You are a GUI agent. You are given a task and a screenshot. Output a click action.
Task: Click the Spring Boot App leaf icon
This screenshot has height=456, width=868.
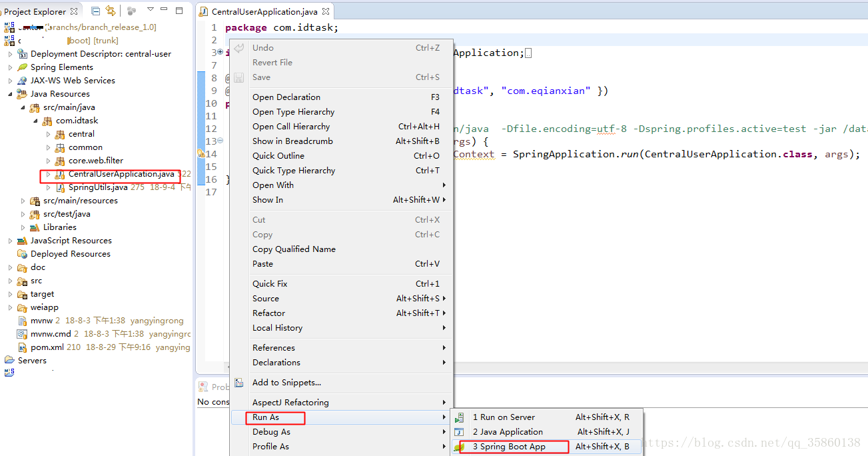(460, 447)
